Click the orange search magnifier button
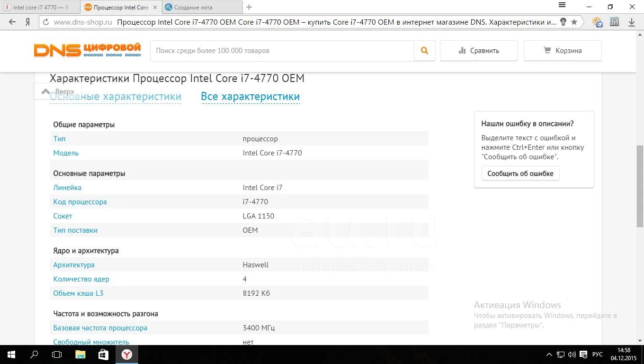The width and height of the screenshot is (644, 364). coord(424,51)
